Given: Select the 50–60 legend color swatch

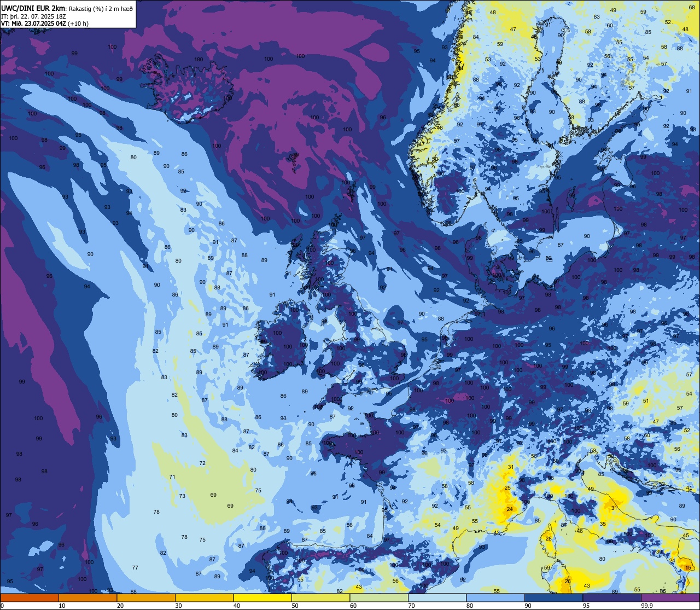Looking at the screenshot, I should [320, 597].
